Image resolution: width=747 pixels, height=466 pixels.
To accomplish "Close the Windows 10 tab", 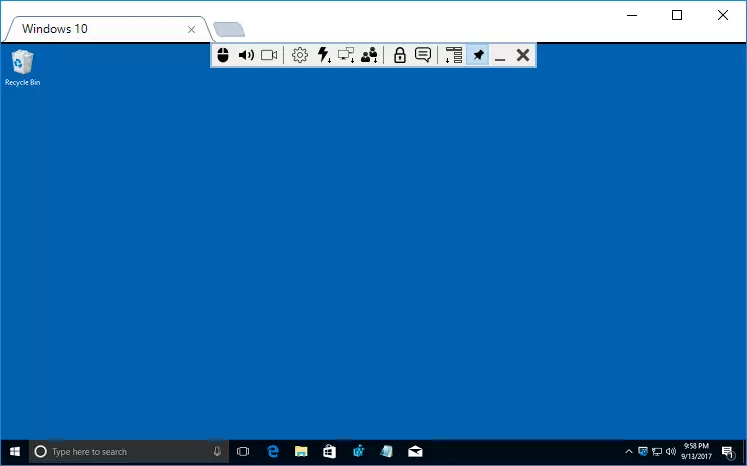I will (x=192, y=30).
